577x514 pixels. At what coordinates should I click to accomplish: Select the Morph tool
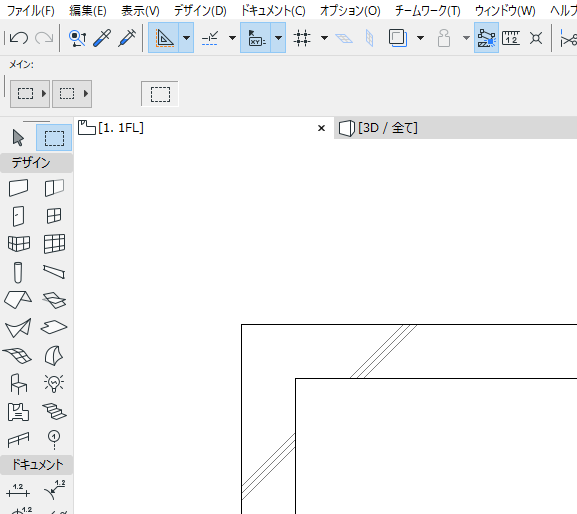point(54,355)
